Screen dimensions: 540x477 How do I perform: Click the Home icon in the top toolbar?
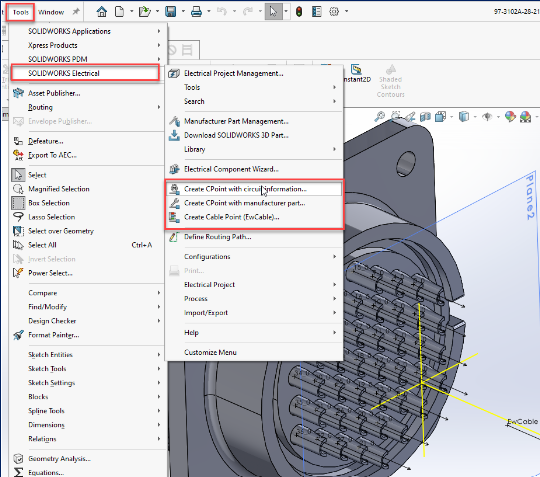(102, 12)
